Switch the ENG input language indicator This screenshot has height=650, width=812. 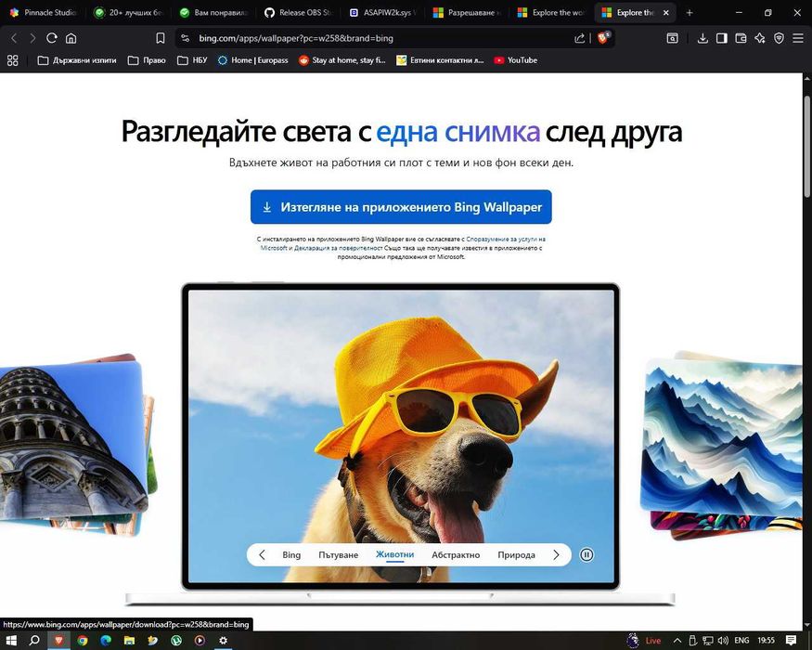[741, 641]
